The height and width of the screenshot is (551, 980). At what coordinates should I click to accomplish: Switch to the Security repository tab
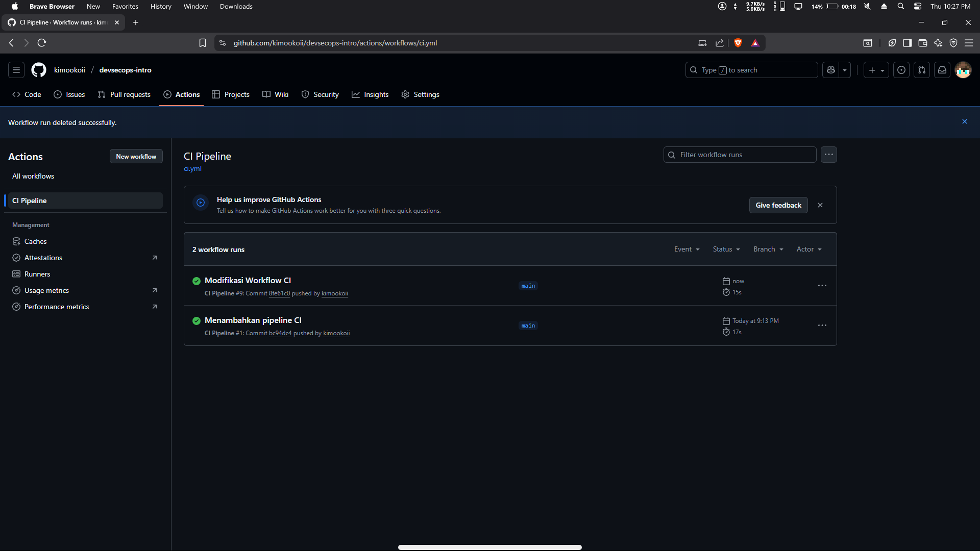pos(320,94)
